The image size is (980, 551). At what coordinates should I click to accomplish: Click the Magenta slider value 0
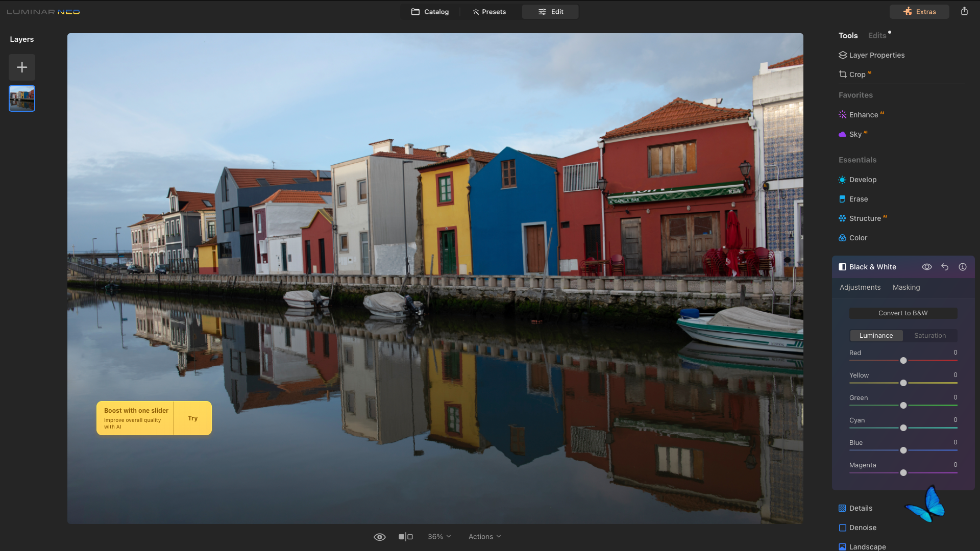tap(955, 465)
